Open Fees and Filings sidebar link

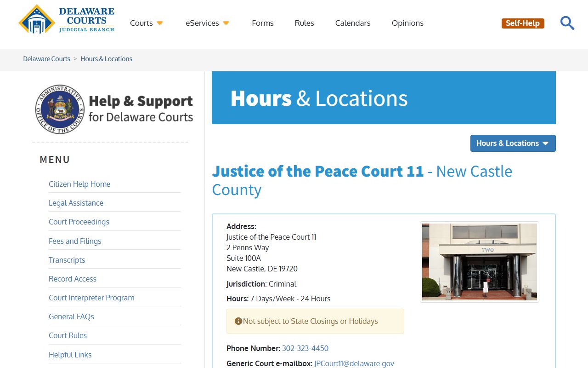pyautogui.click(x=75, y=241)
